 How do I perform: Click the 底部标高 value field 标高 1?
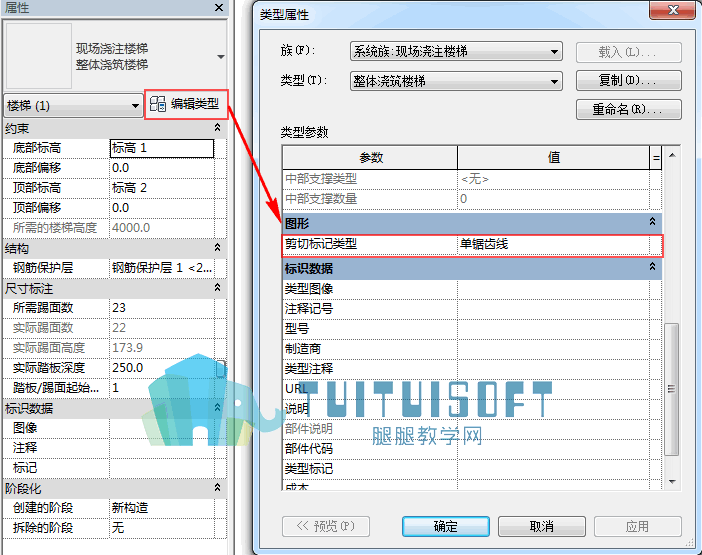[162, 148]
